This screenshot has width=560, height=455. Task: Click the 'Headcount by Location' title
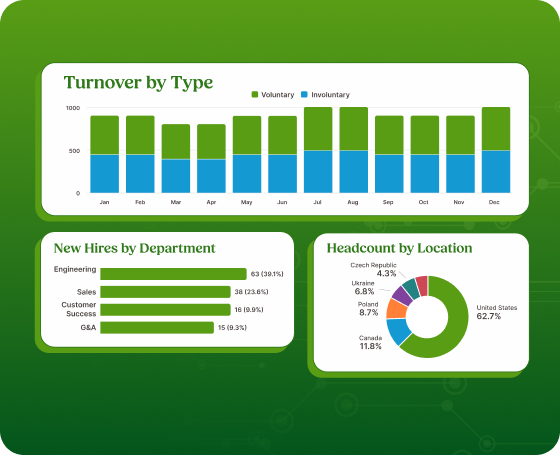(x=399, y=248)
